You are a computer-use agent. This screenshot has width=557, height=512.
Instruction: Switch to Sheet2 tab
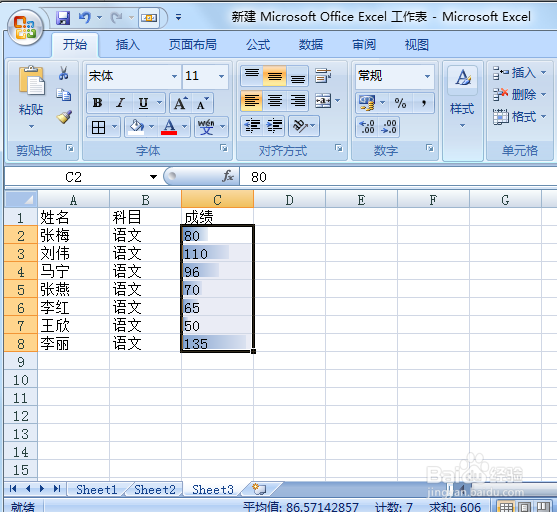[155, 490]
